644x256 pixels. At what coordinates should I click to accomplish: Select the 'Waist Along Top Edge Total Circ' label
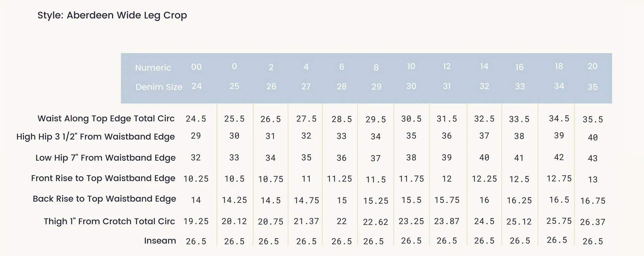point(106,118)
